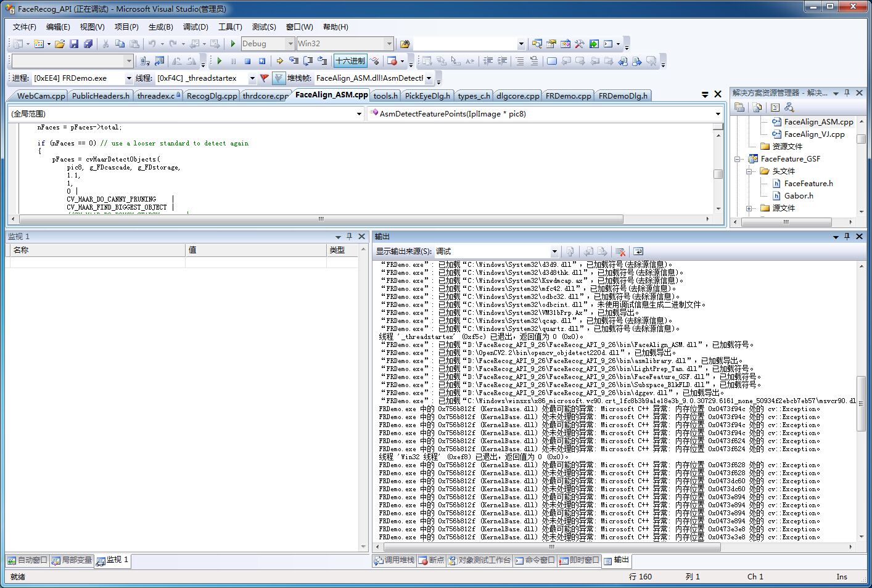The image size is (872, 588).
Task: Start debugging via the green arrow beside Debug
Action: tap(232, 44)
